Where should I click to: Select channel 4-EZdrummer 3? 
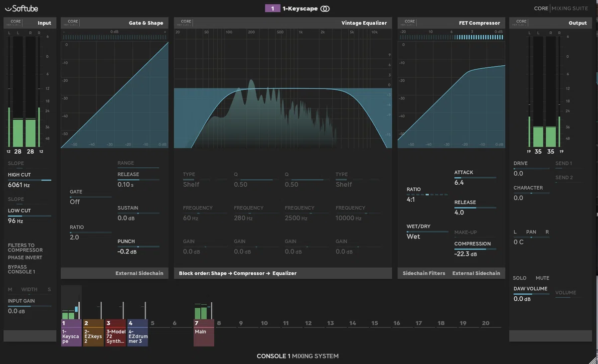pyautogui.click(x=138, y=333)
